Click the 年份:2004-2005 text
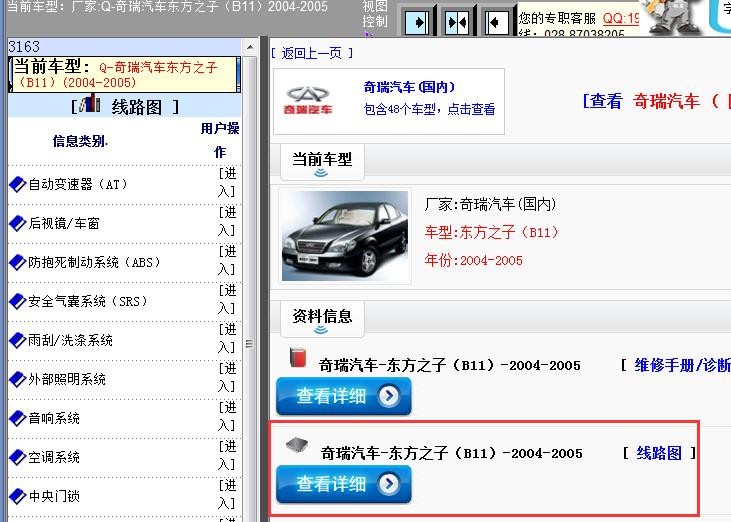Image resolution: width=731 pixels, height=522 pixels. pos(474,260)
